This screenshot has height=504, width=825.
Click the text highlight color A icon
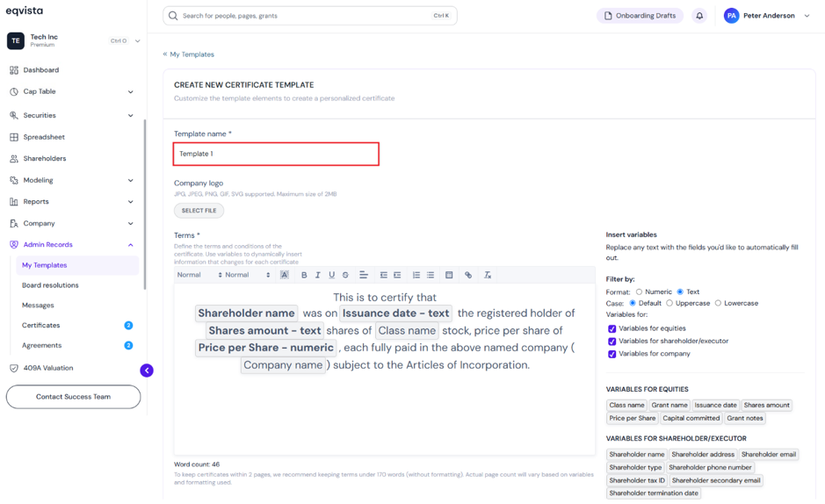pyautogui.click(x=284, y=275)
